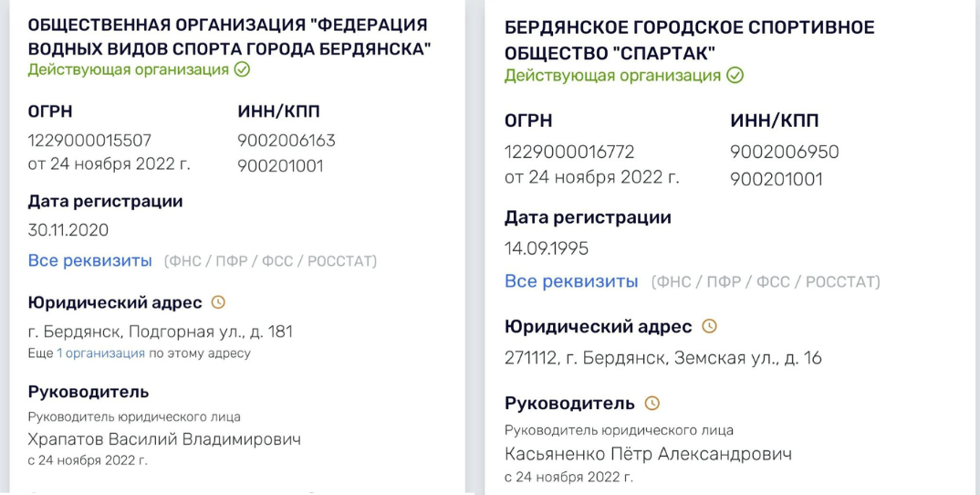Click clock history icon next to right Руководитель
Image resolution: width=980 pixels, height=495 pixels.
[x=652, y=403]
